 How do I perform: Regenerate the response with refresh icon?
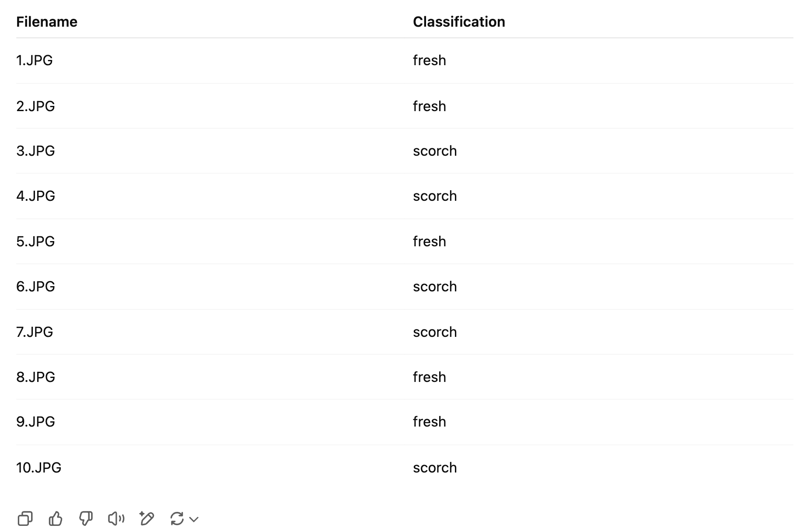click(177, 519)
